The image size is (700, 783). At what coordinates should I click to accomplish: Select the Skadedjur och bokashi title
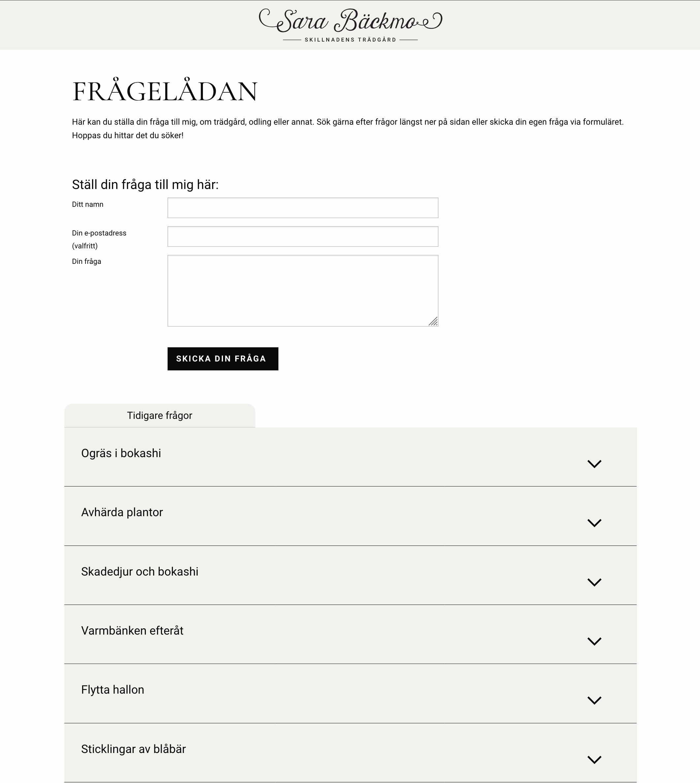point(140,572)
